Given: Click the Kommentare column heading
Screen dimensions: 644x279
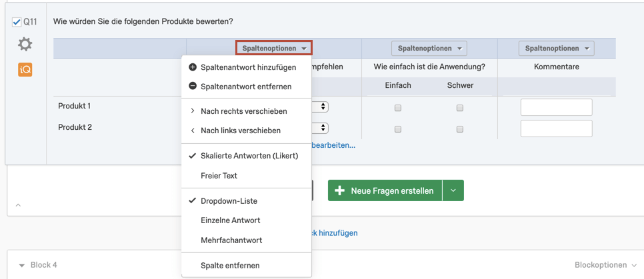Looking at the screenshot, I should point(557,67).
